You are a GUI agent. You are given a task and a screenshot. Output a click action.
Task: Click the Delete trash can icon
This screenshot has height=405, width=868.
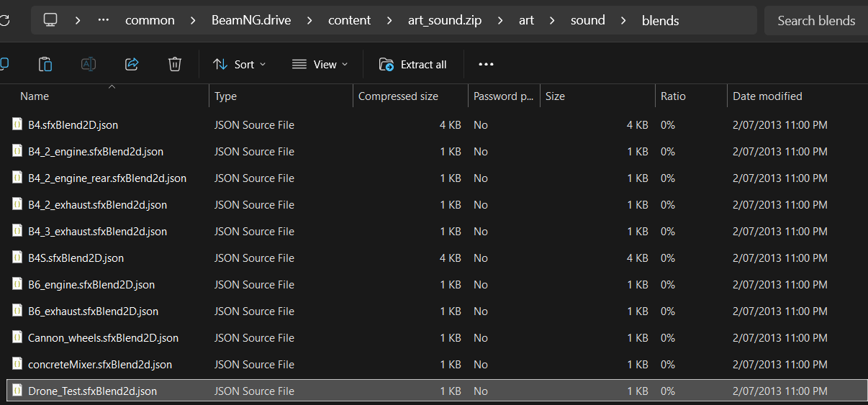tap(174, 64)
